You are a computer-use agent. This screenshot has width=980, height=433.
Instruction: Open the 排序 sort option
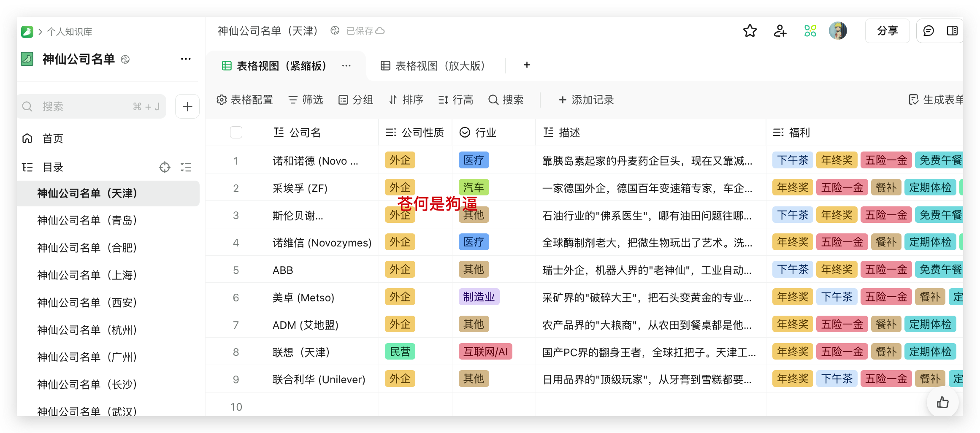(406, 100)
